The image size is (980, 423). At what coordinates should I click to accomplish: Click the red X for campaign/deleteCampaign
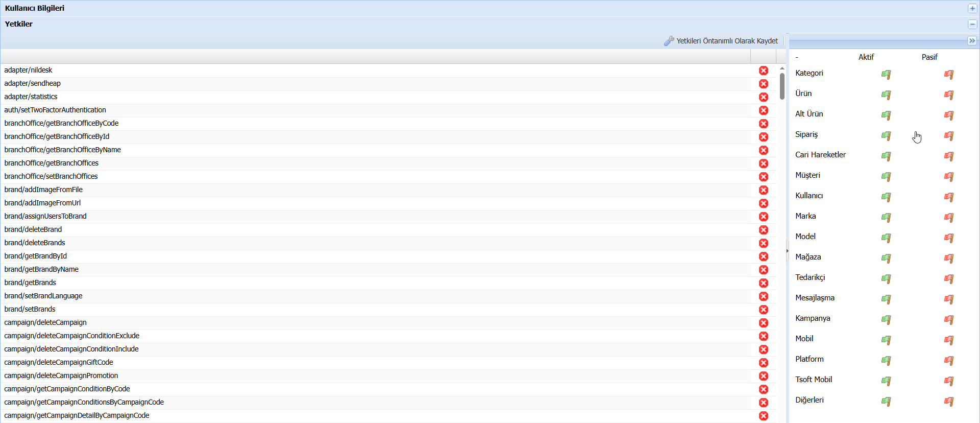click(x=763, y=323)
